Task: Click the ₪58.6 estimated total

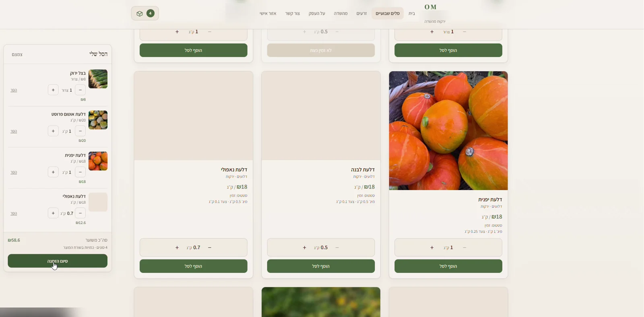Action: click(x=14, y=240)
